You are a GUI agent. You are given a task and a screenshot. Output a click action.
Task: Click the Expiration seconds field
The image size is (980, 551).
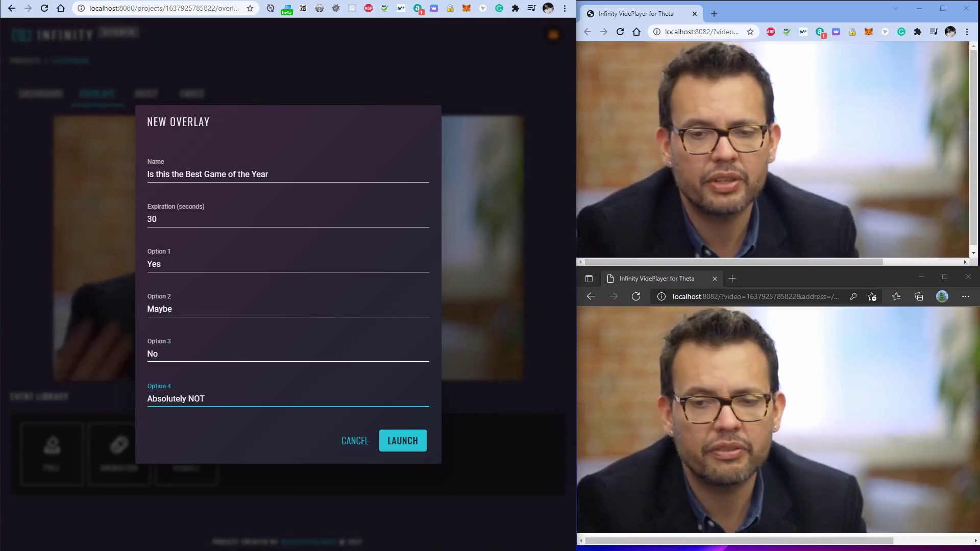coord(287,219)
